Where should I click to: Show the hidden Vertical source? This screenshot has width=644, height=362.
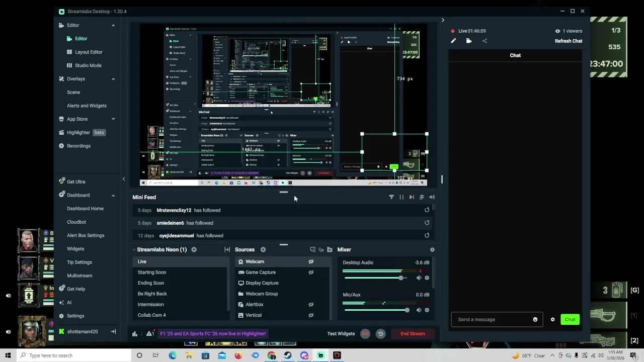coord(311,315)
